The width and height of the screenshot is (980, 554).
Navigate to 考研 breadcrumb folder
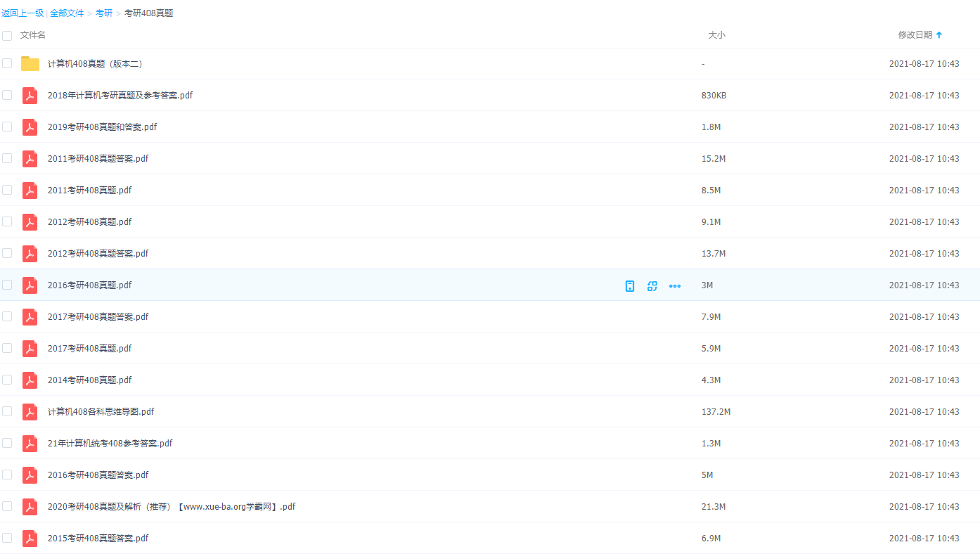[x=104, y=13]
